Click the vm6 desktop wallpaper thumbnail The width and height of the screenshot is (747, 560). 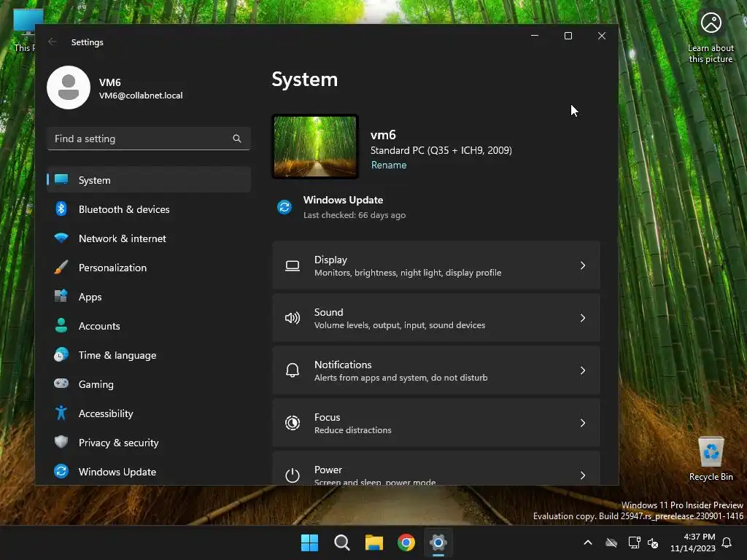(315, 147)
